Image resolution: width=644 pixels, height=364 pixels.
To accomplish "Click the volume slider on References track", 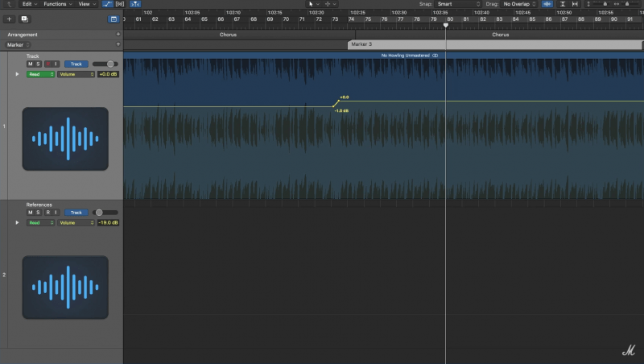I will 105,213.
